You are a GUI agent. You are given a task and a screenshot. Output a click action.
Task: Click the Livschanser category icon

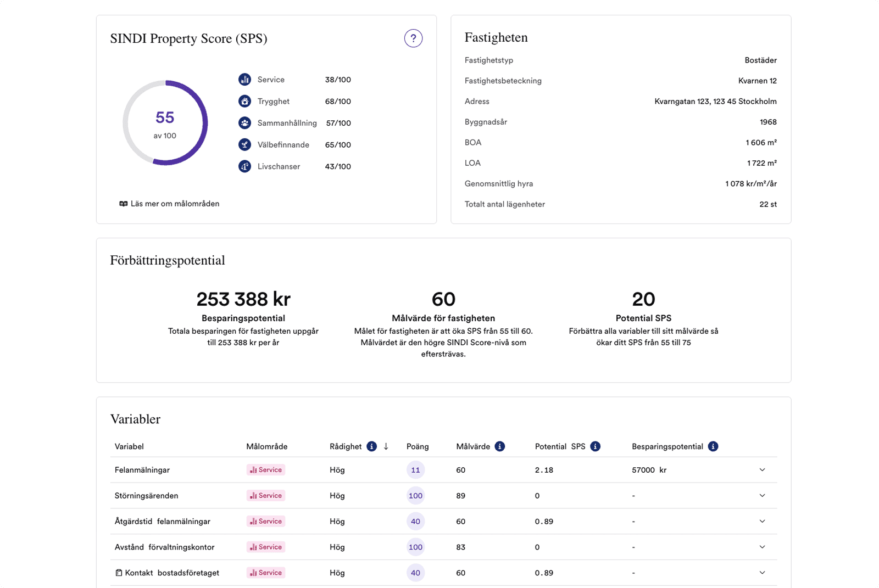pos(244,166)
